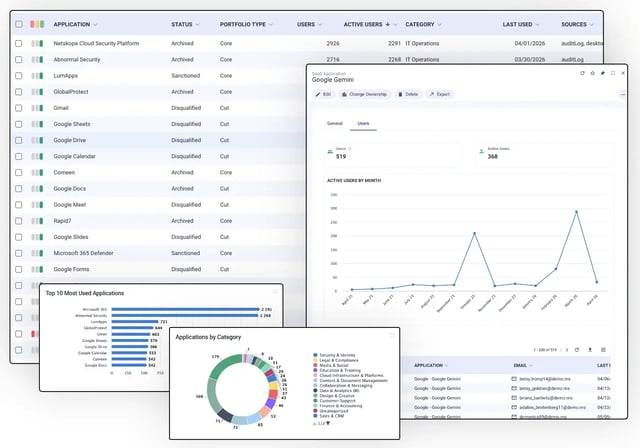Image resolution: width=640 pixels, height=448 pixels.
Task: Expand the Top 10 Most Used Applications widget
Action: [275, 291]
